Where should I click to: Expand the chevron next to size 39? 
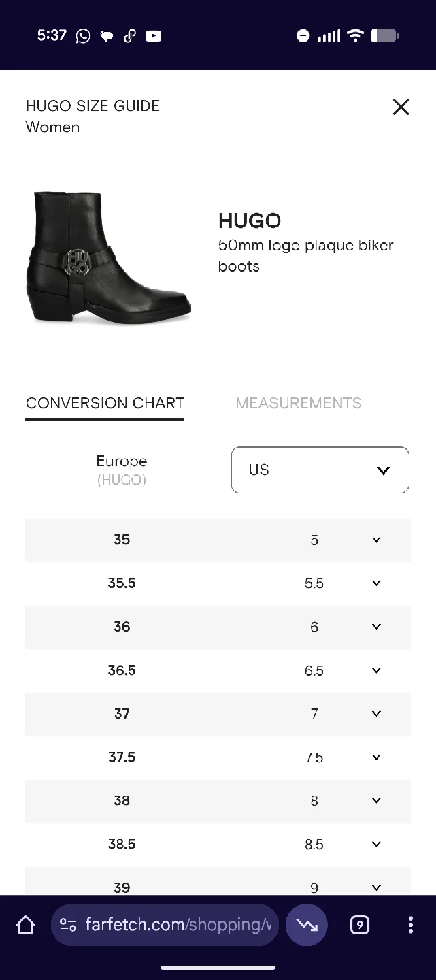[375, 887]
